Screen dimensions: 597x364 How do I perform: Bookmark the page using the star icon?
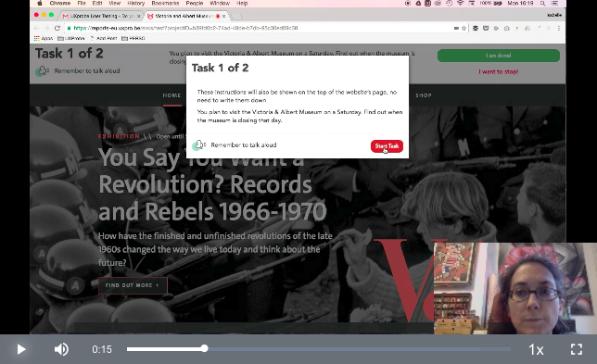coord(464,28)
